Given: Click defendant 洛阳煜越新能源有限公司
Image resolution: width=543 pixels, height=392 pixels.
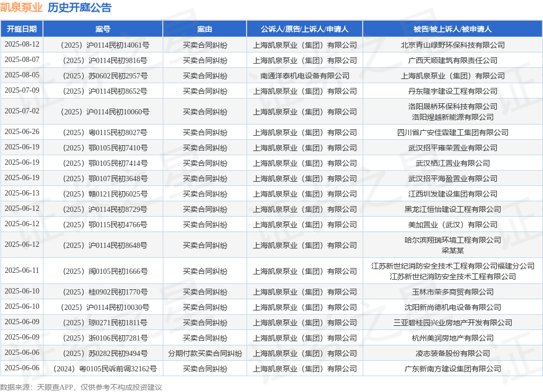Looking at the screenshot, I should pyautogui.click(x=453, y=117).
